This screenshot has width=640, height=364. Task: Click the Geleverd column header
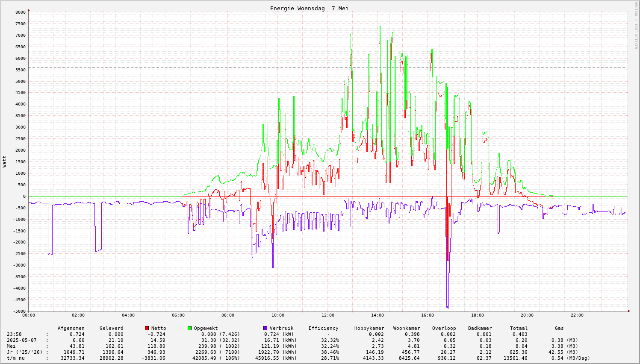[x=111, y=328]
